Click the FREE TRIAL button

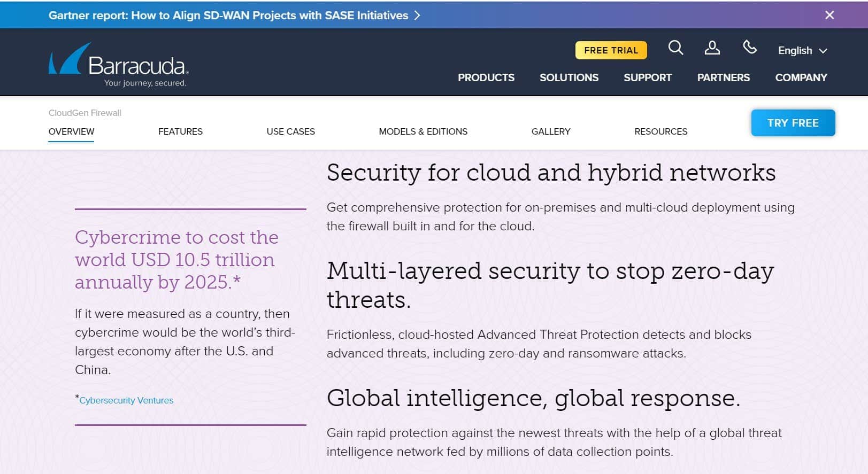tap(611, 50)
